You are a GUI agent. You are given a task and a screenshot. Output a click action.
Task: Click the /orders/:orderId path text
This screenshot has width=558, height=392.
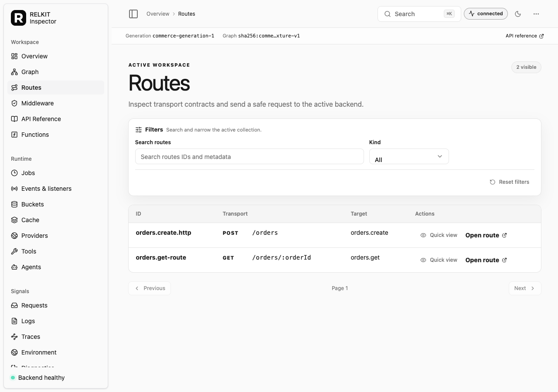(282, 257)
